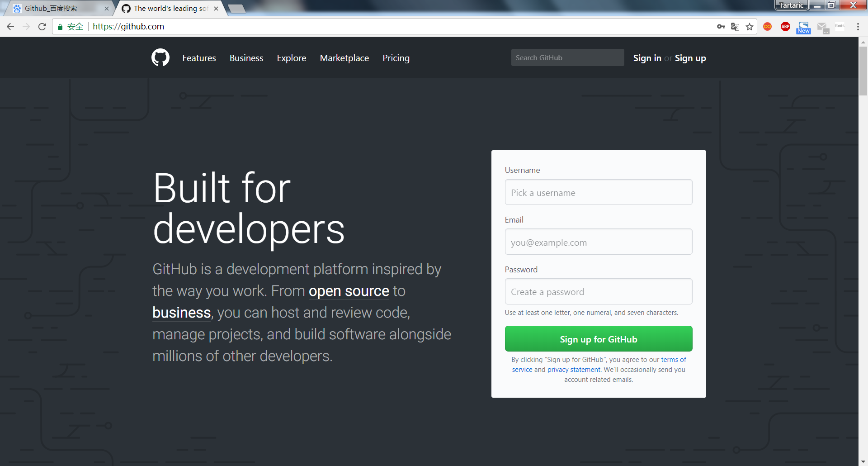Click the password requirements hint text
This screenshot has width=868, height=466.
point(591,313)
